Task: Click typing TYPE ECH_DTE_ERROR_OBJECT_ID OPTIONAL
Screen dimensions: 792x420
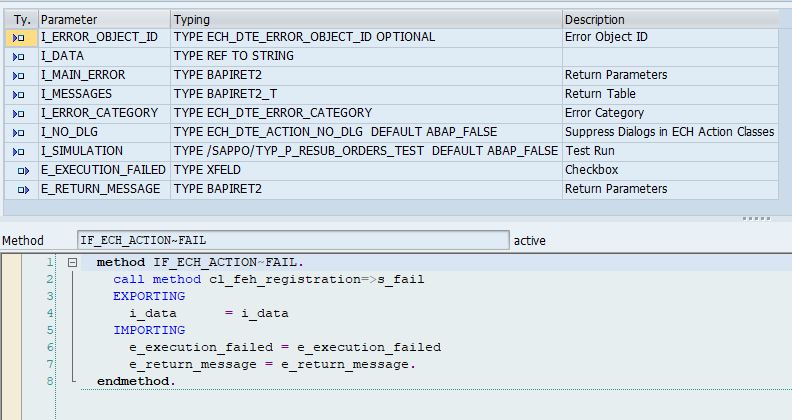Action: coord(304,37)
